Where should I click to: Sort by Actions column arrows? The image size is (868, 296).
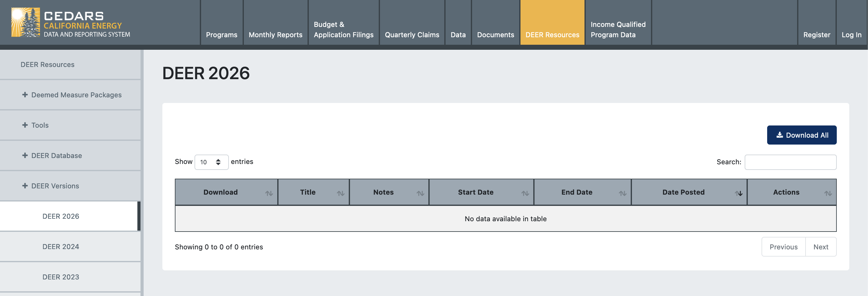click(x=827, y=193)
